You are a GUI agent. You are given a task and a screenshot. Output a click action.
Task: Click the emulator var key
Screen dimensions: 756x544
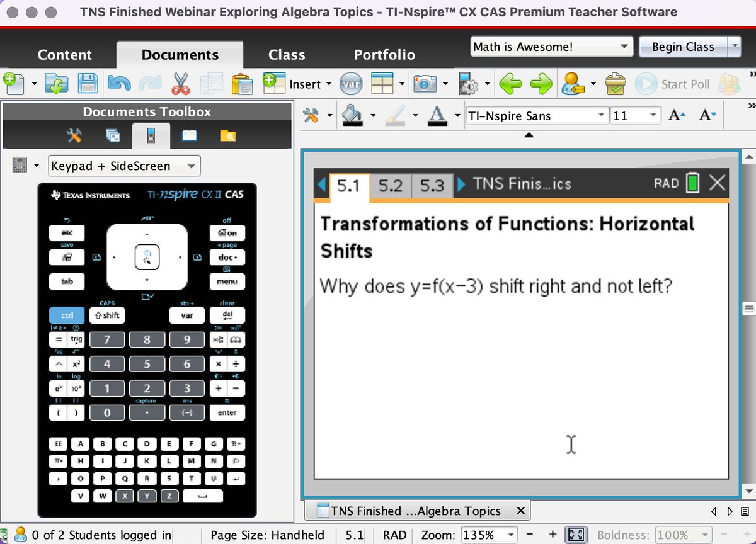pos(187,315)
